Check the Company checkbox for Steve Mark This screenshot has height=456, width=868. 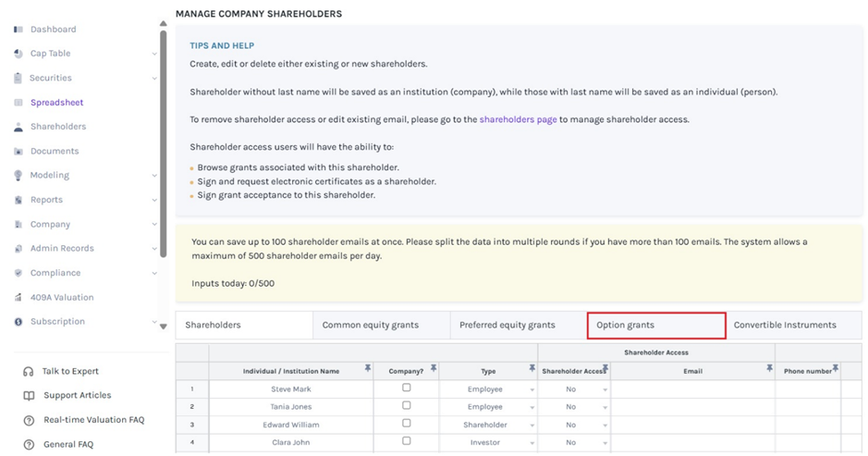tap(406, 388)
